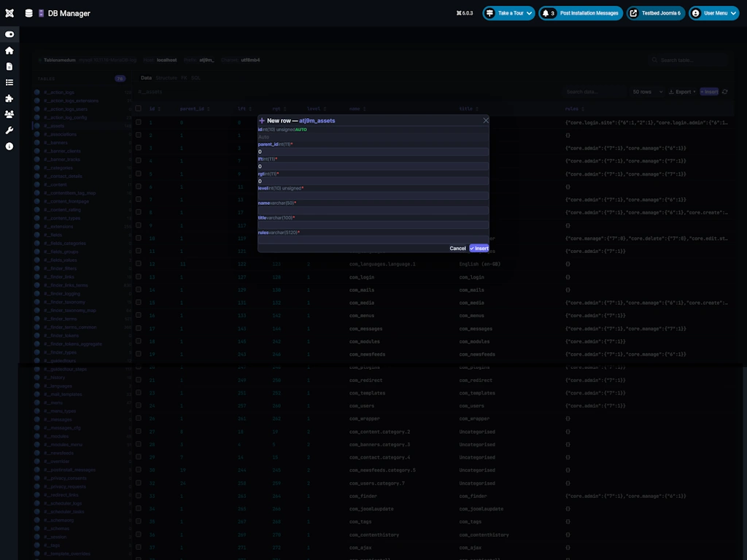Screen dimensions: 747x560
Task: Tick the checkbox for row id 3
Action: click(139, 148)
